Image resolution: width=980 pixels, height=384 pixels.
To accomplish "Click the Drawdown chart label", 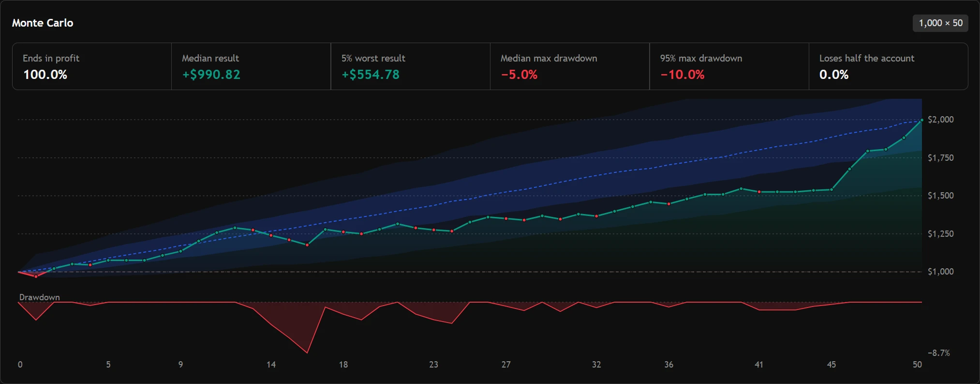I will click(x=40, y=297).
